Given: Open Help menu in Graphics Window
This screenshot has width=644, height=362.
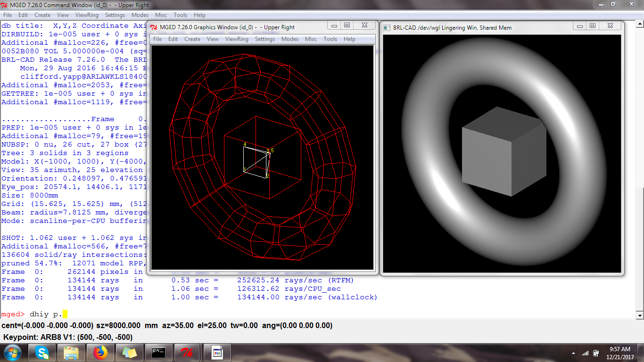Looking at the screenshot, I should click(x=350, y=39).
